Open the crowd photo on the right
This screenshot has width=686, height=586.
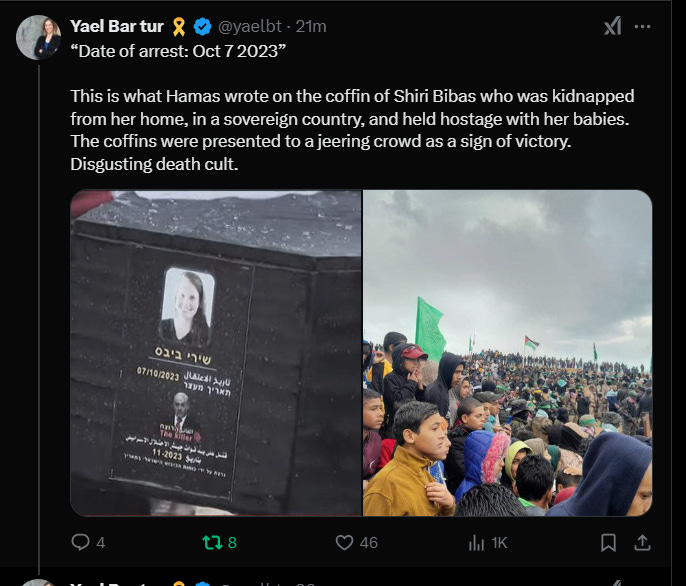pos(508,353)
